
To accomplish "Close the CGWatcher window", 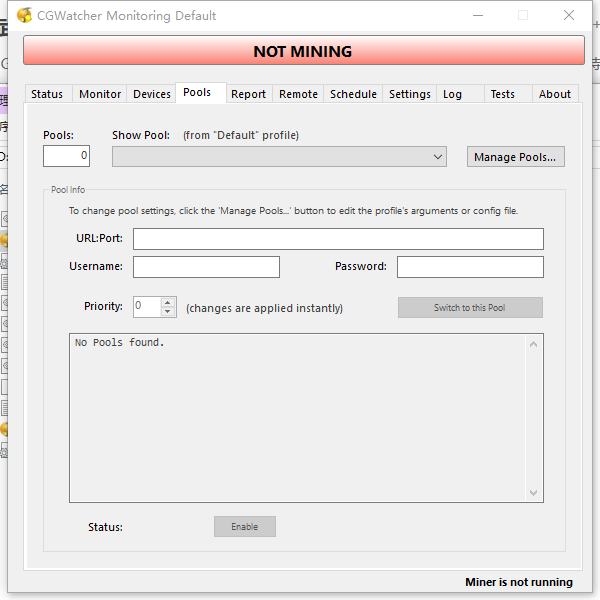I will tap(569, 15).
